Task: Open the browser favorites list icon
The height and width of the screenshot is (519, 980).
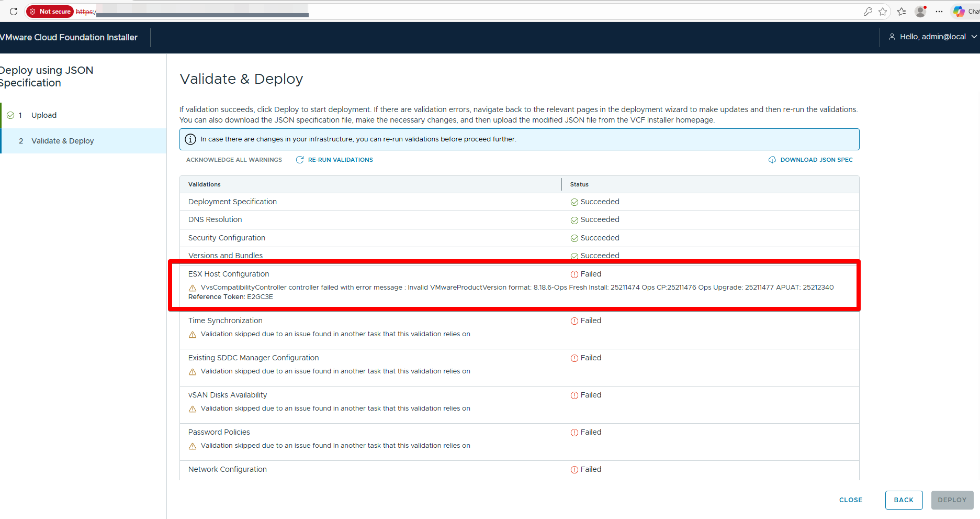Action: (x=901, y=12)
